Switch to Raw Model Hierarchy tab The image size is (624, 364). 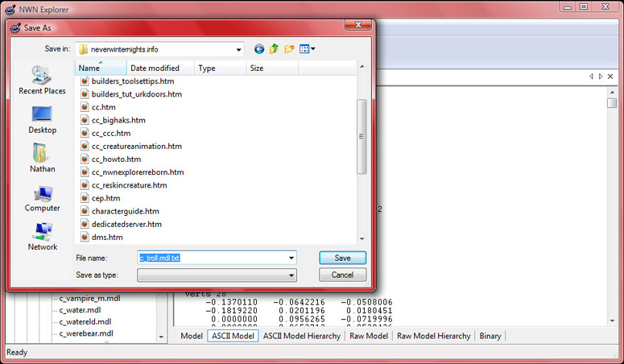tap(434, 336)
